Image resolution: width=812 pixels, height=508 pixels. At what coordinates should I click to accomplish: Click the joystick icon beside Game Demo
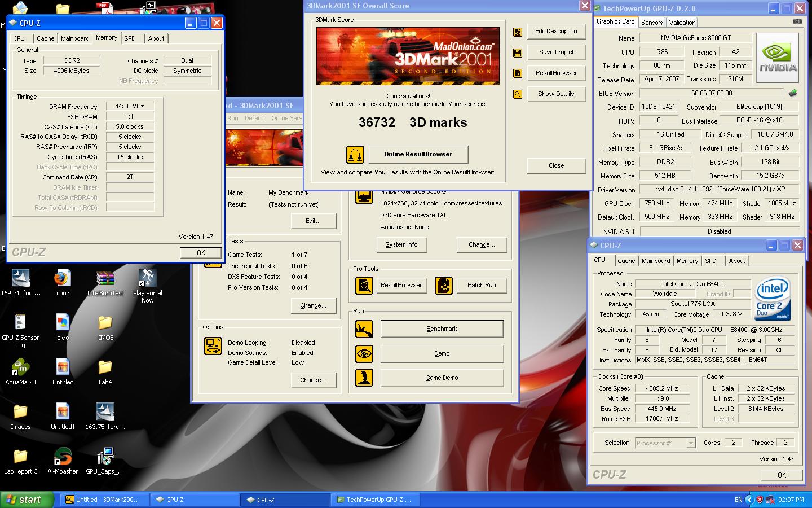click(x=364, y=378)
